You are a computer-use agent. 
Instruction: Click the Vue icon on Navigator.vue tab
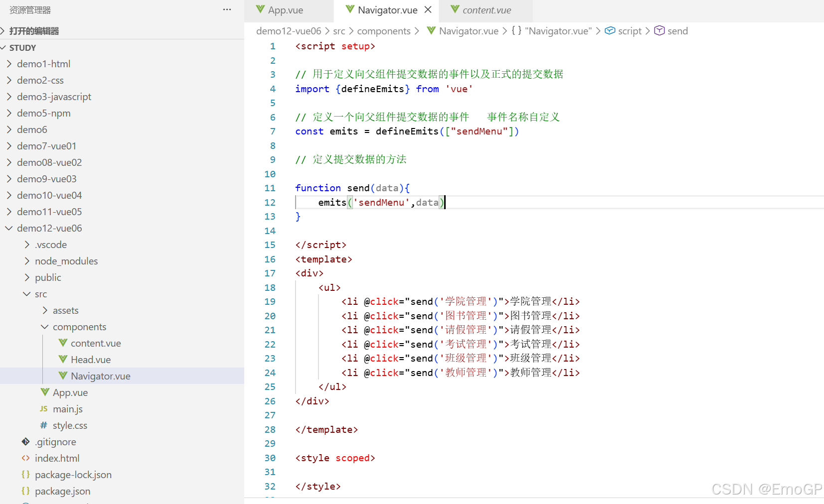pos(350,9)
